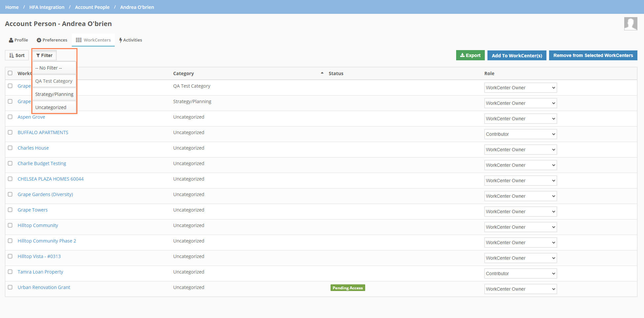
Task: Open the Tamra Loan Property role dropdown
Action: [520, 274]
